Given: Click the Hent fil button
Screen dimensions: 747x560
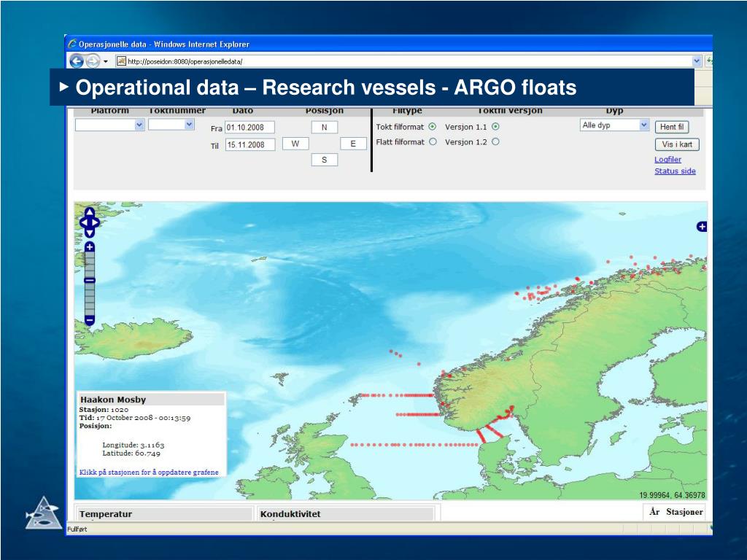Looking at the screenshot, I should pos(672,127).
